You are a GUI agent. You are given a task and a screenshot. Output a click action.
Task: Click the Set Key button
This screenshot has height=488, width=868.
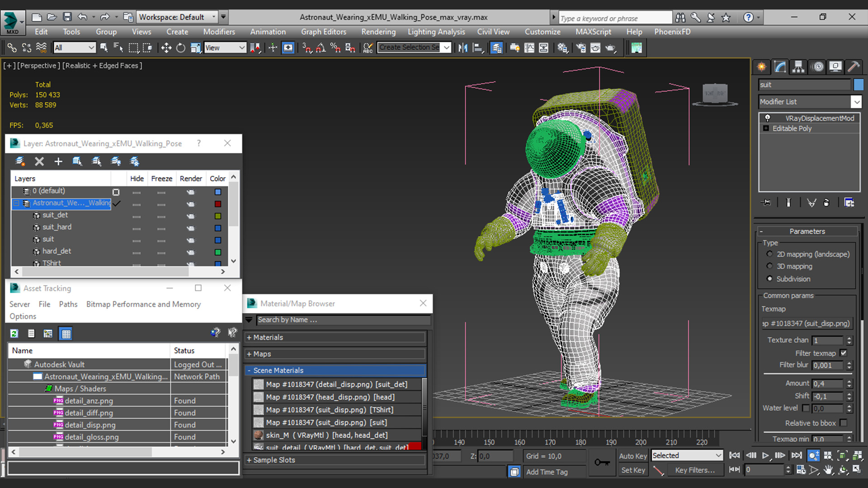point(632,470)
